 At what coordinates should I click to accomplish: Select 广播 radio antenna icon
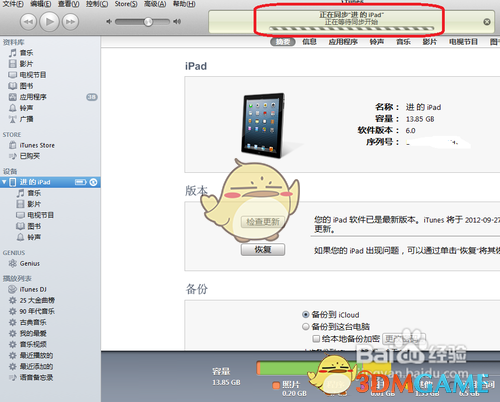click(x=13, y=119)
